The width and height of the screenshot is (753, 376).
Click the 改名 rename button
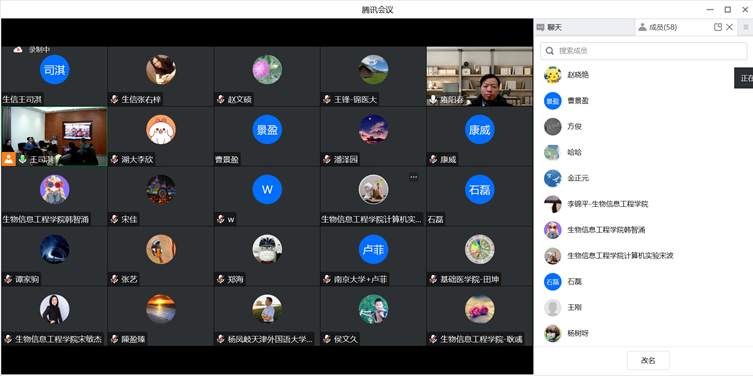[648, 361]
